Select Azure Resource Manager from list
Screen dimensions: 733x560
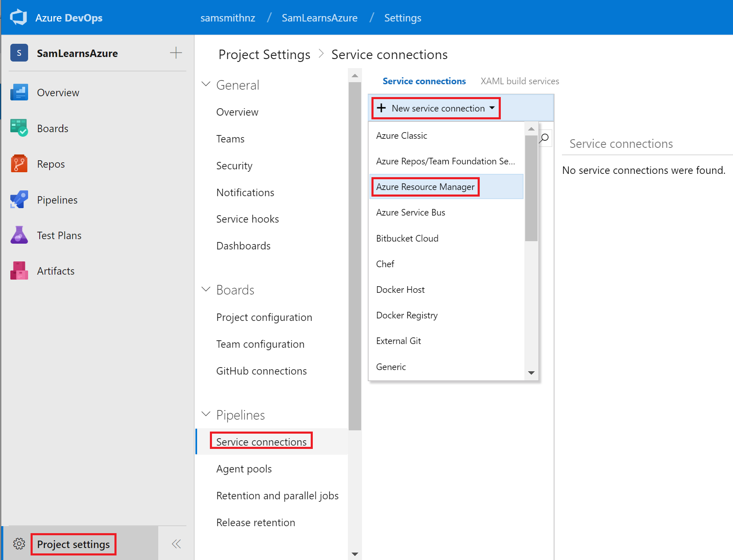(425, 187)
